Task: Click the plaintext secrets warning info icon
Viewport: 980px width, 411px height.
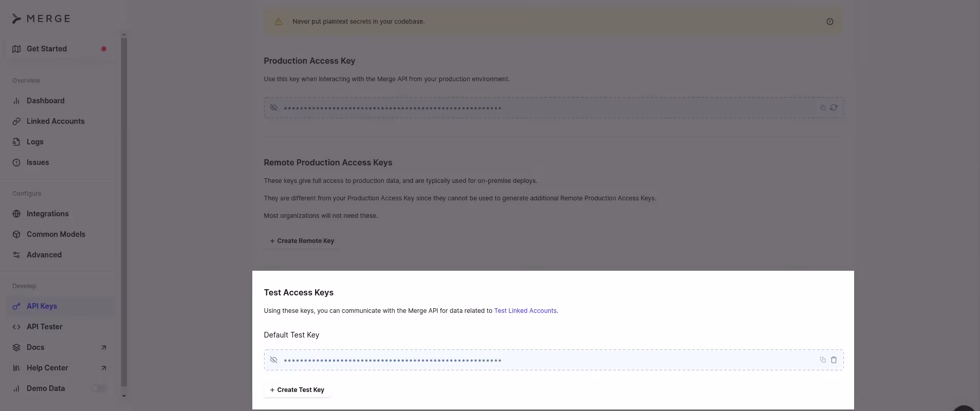Action: (x=830, y=22)
